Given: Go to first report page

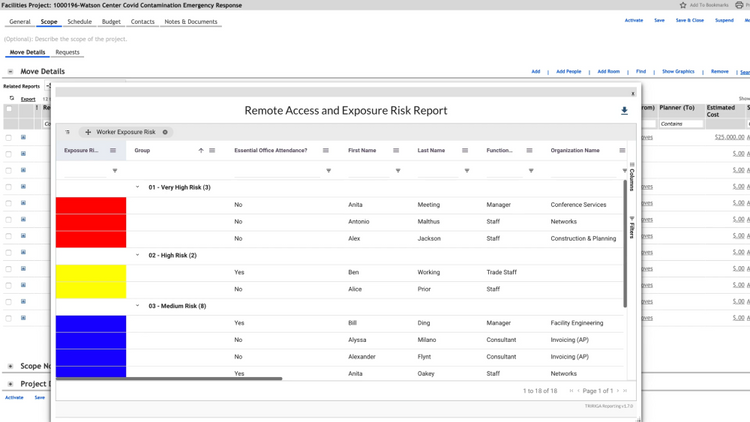Looking at the screenshot, I should coord(571,391).
